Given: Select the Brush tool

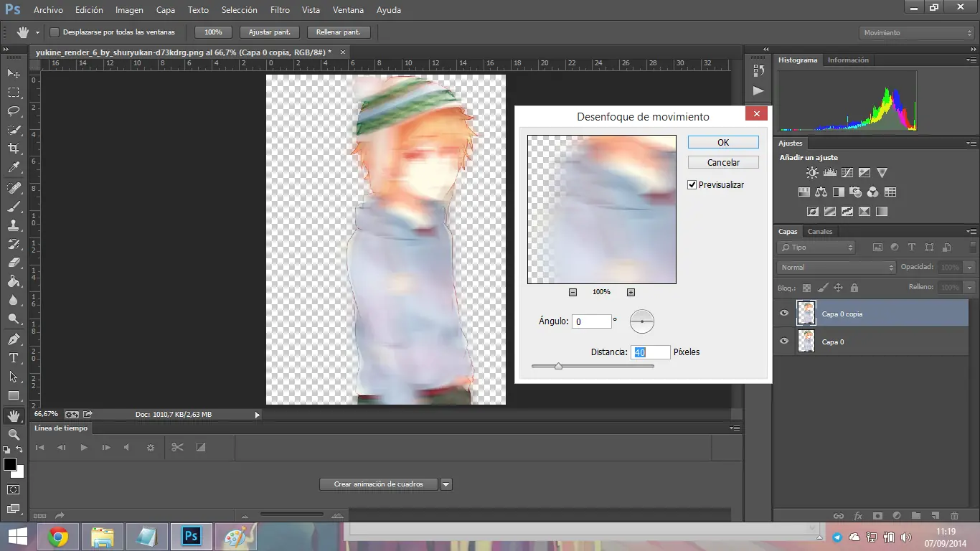Looking at the screenshot, I should (x=14, y=207).
